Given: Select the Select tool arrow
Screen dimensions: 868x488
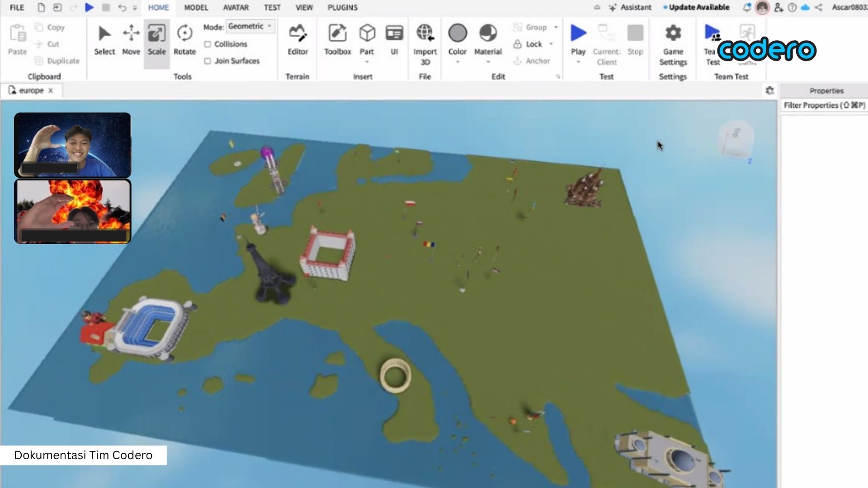Looking at the screenshot, I should [x=104, y=40].
